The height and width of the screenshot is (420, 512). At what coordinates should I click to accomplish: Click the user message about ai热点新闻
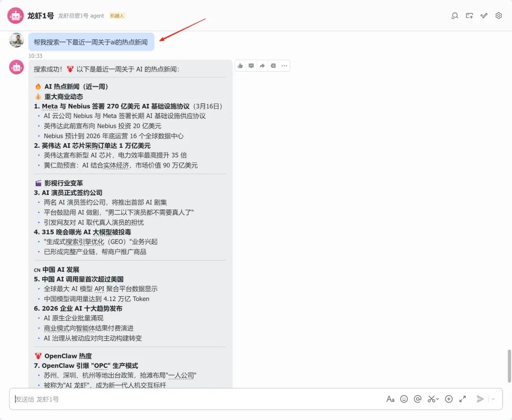tap(91, 42)
